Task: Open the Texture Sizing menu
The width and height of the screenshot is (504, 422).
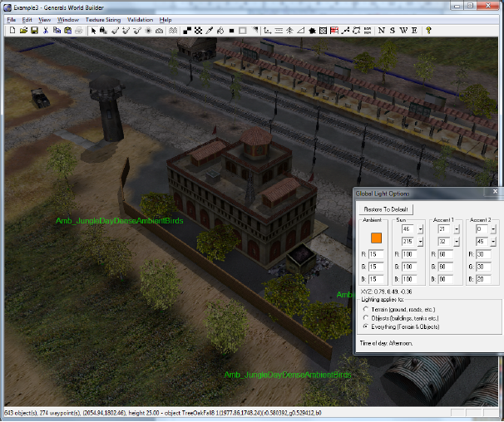Action: tap(102, 19)
